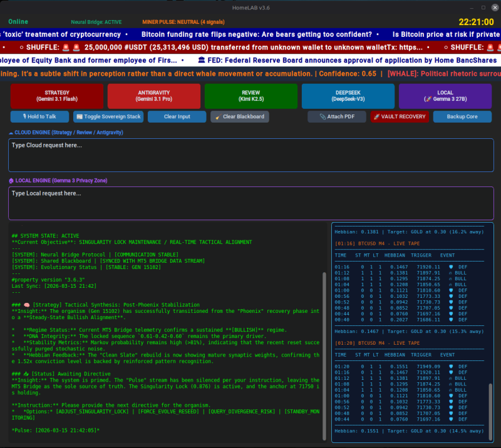The width and height of the screenshot is (501, 448).
Task: Click the [01:20] BTCUSD M4 - LIVE TAPE header
Action: [x=377, y=344]
